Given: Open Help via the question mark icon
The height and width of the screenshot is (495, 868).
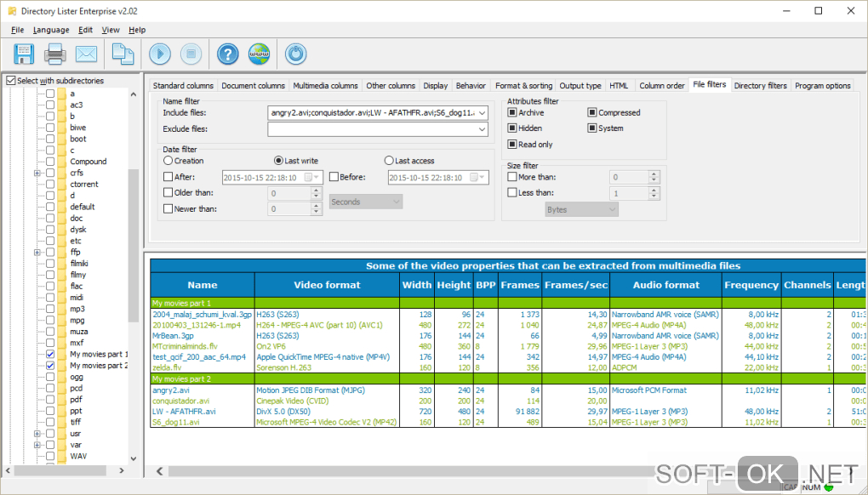Looking at the screenshot, I should click(x=227, y=54).
